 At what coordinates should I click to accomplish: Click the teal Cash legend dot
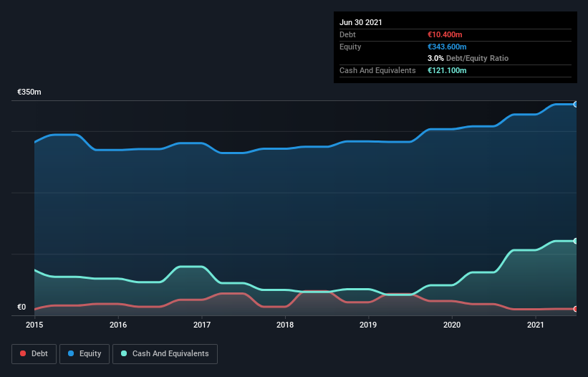124,353
